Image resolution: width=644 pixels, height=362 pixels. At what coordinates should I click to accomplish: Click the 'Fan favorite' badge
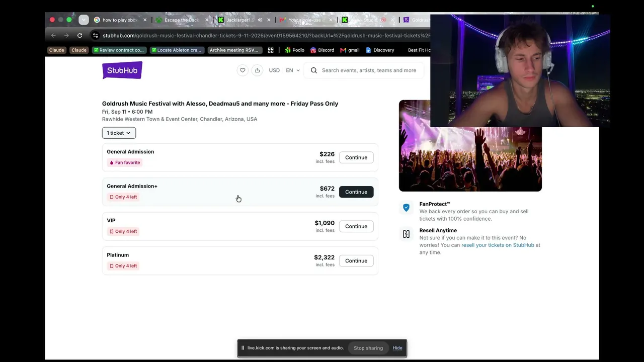(x=124, y=162)
